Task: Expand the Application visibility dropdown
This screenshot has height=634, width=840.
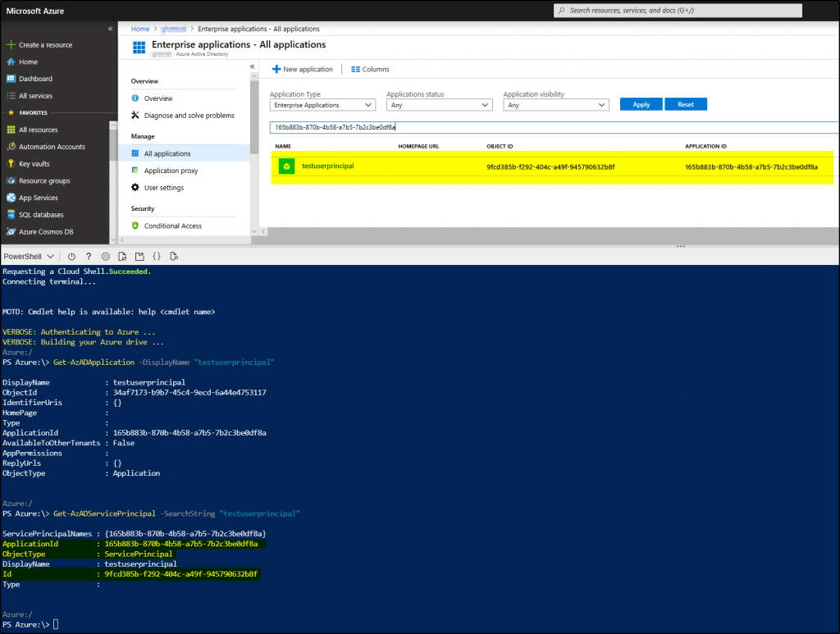Action: (x=556, y=105)
